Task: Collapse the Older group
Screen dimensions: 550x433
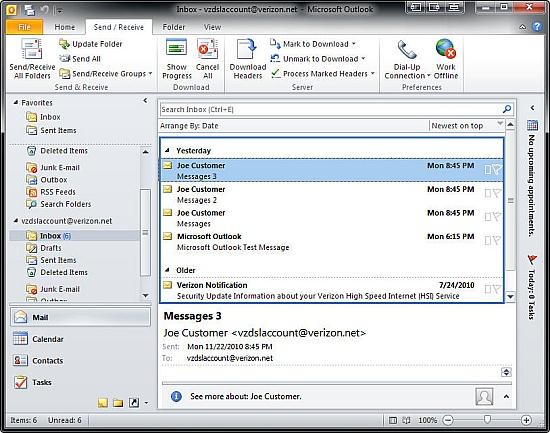Action: (x=167, y=270)
